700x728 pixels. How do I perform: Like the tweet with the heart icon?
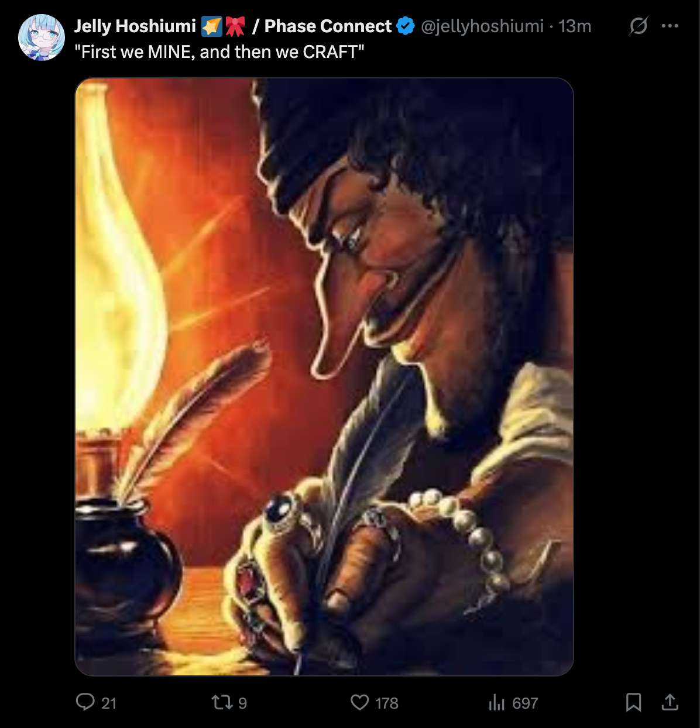tap(359, 702)
